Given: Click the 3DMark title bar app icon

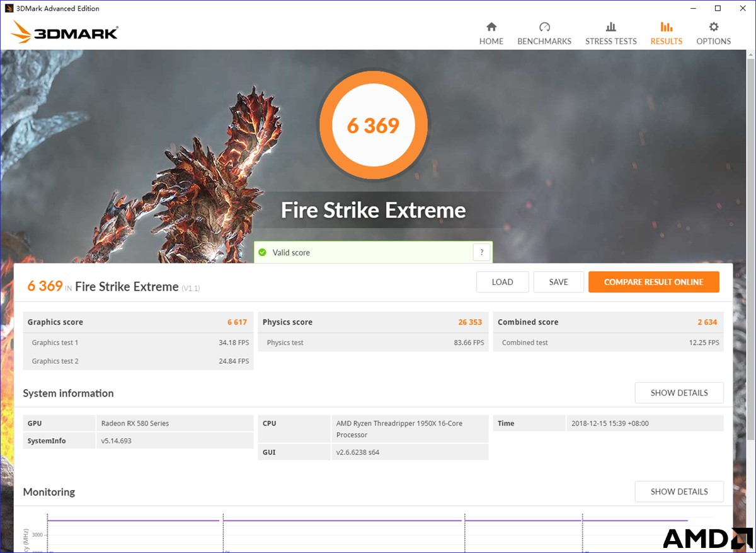Looking at the screenshot, I should point(9,8).
